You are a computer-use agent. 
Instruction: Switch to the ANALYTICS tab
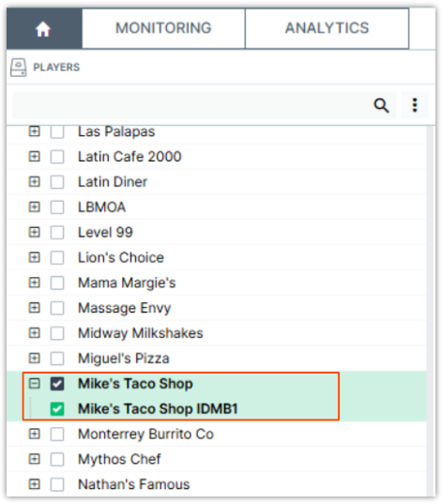coord(327,28)
